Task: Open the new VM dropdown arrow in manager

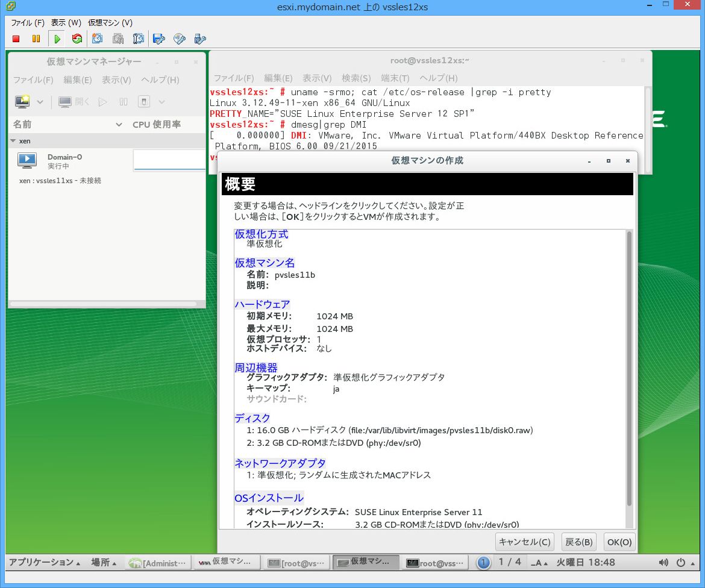Action: pyautogui.click(x=40, y=102)
